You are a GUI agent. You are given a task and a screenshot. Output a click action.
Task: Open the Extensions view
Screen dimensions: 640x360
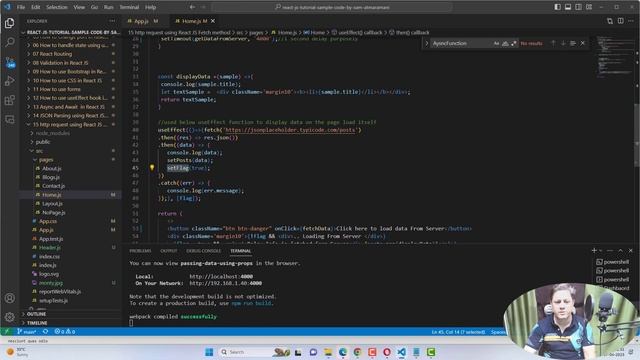pyautogui.click(x=9, y=100)
